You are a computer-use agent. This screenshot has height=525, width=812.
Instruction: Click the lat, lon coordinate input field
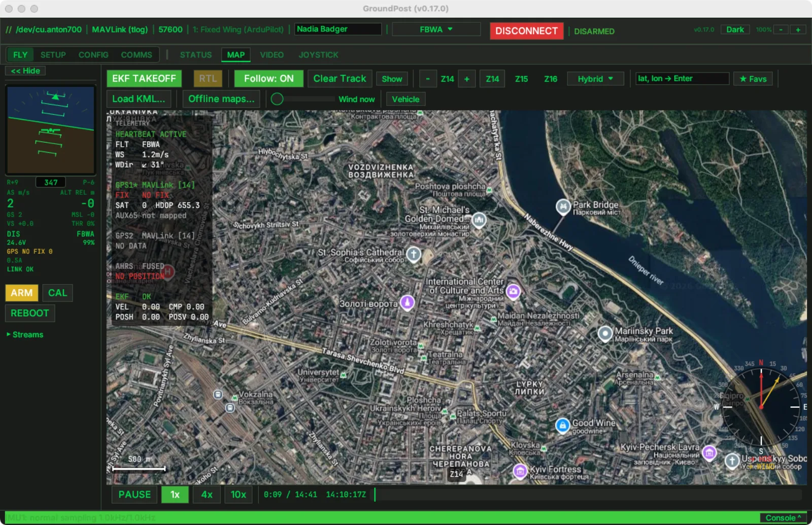click(x=682, y=79)
